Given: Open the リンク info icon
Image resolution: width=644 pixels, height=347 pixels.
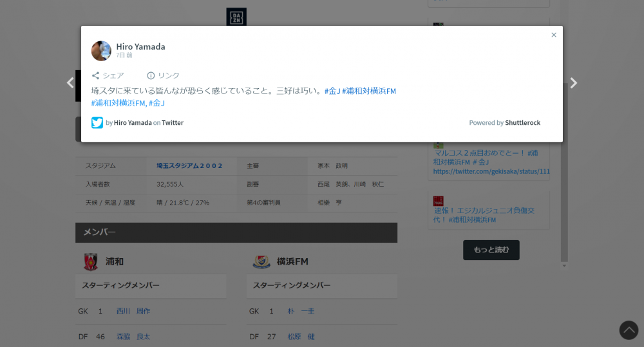Looking at the screenshot, I should [151, 75].
